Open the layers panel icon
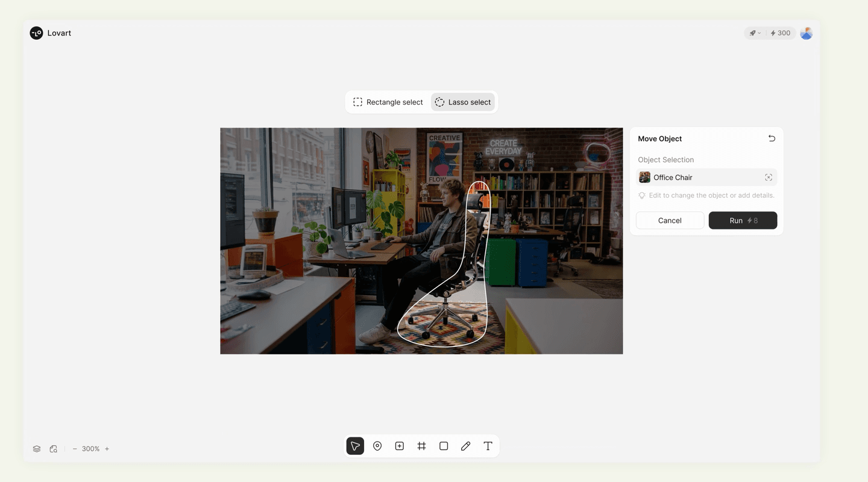Viewport: 868px width, 482px height. (x=37, y=449)
